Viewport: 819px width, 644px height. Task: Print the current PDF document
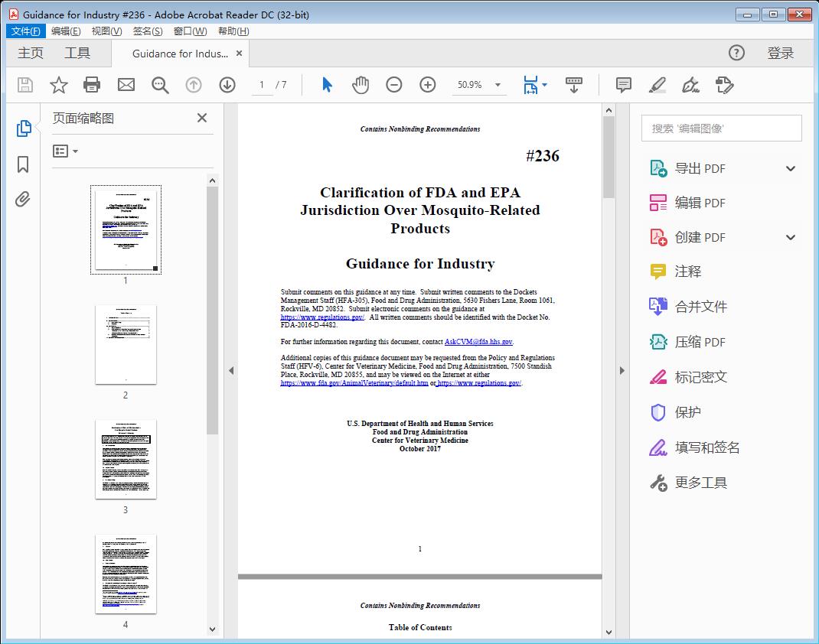(92, 85)
